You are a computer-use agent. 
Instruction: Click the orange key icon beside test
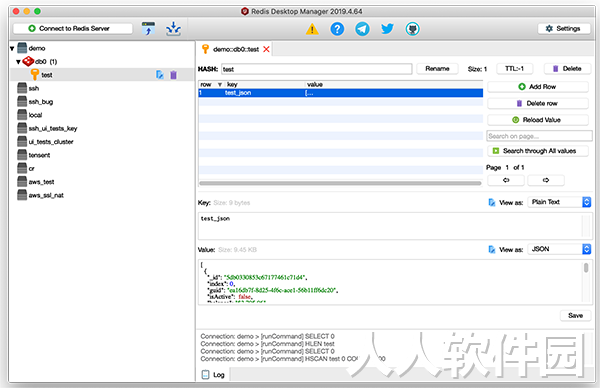pos(35,75)
